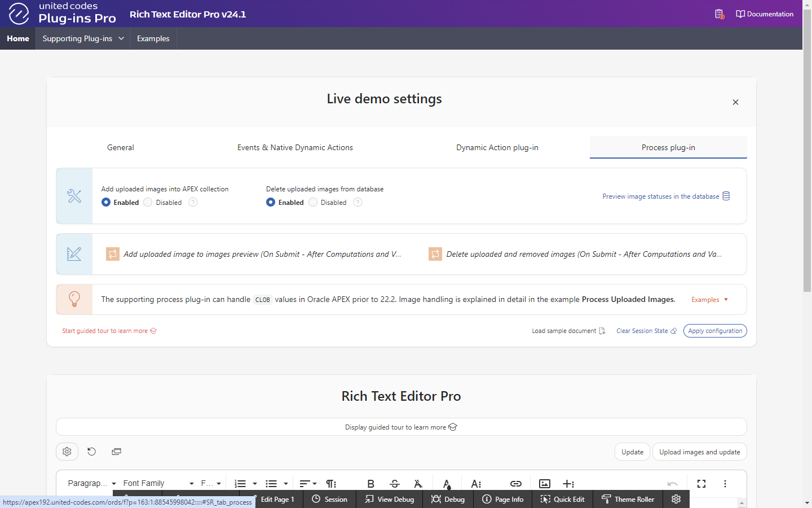Viewport: 812px width, 508px height.
Task: Toggle bold formatting
Action: [x=370, y=484]
